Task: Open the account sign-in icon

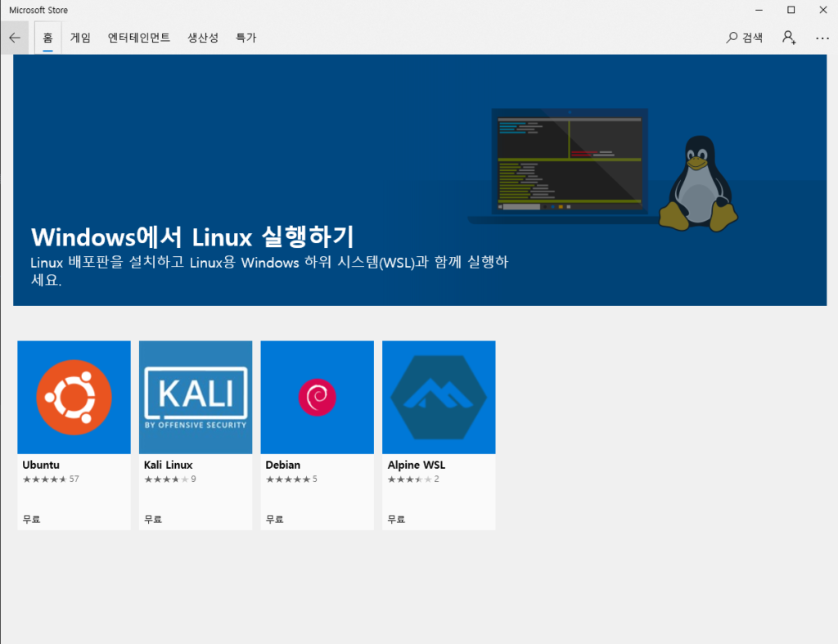Action: pyautogui.click(x=789, y=38)
